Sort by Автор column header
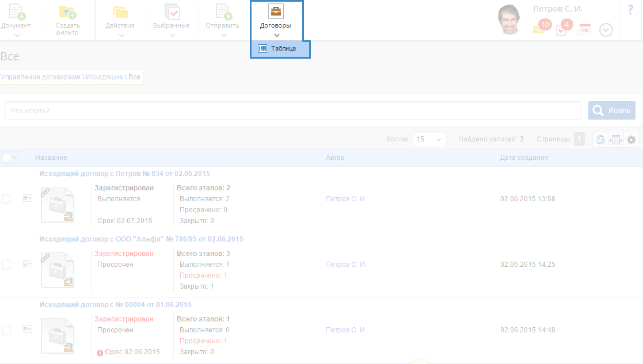The width and height of the screenshot is (643, 364). click(335, 158)
